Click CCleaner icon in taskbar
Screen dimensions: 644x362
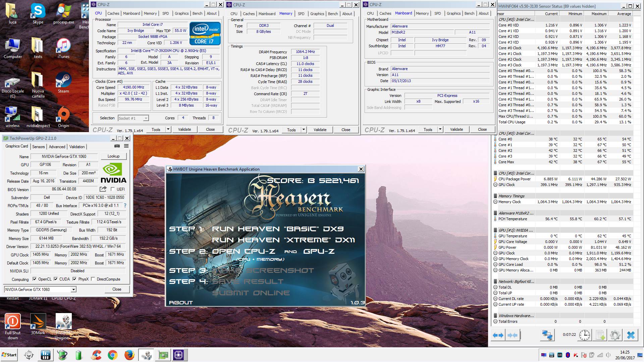pos(96,355)
